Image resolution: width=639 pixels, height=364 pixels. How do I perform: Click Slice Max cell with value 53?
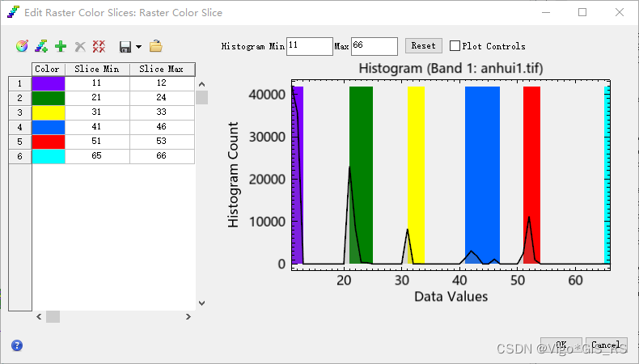click(x=162, y=142)
